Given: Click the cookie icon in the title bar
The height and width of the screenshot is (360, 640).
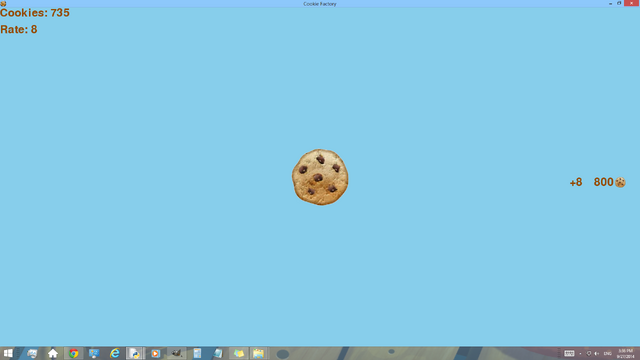Looking at the screenshot, I should [x=3, y=4].
